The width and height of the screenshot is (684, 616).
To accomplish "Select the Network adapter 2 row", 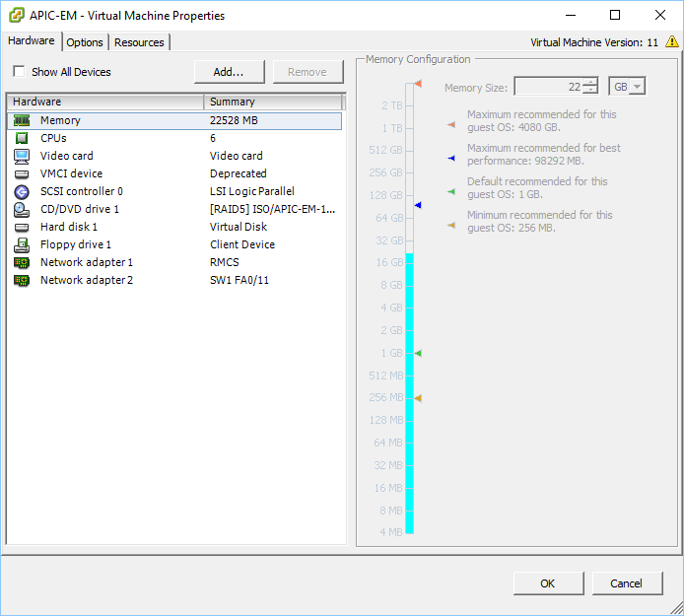I will pyautogui.click(x=174, y=280).
